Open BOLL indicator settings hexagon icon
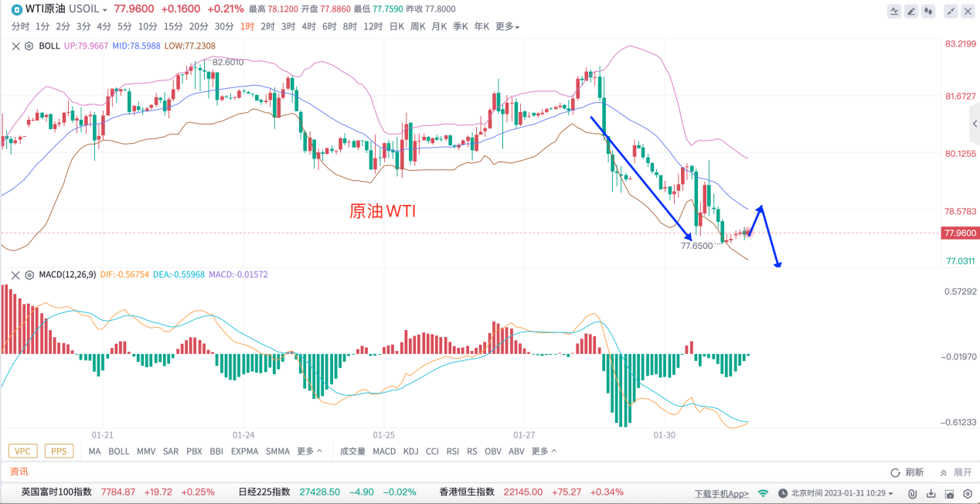 pyautogui.click(x=29, y=46)
